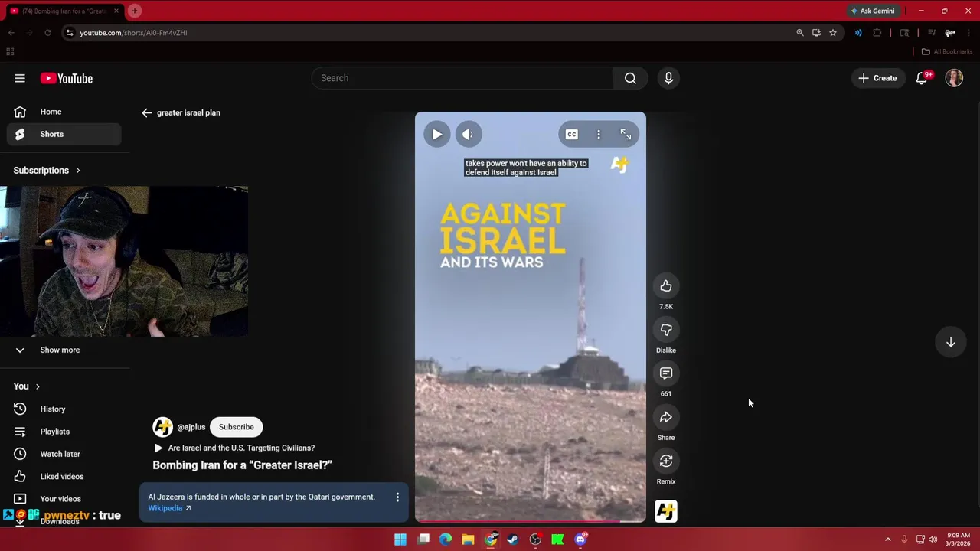
Task: Expand the Subscriptions section
Action: tap(47, 170)
